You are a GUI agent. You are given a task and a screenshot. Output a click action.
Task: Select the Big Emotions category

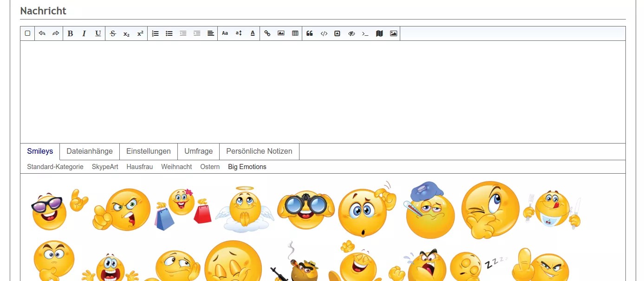click(247, 167)
